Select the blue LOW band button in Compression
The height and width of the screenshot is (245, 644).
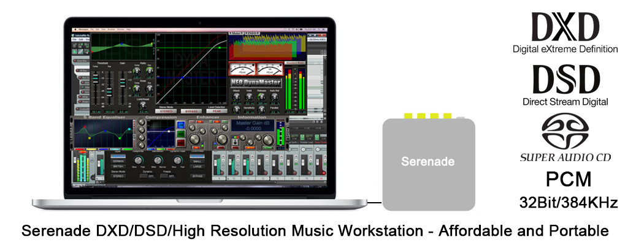181,125
